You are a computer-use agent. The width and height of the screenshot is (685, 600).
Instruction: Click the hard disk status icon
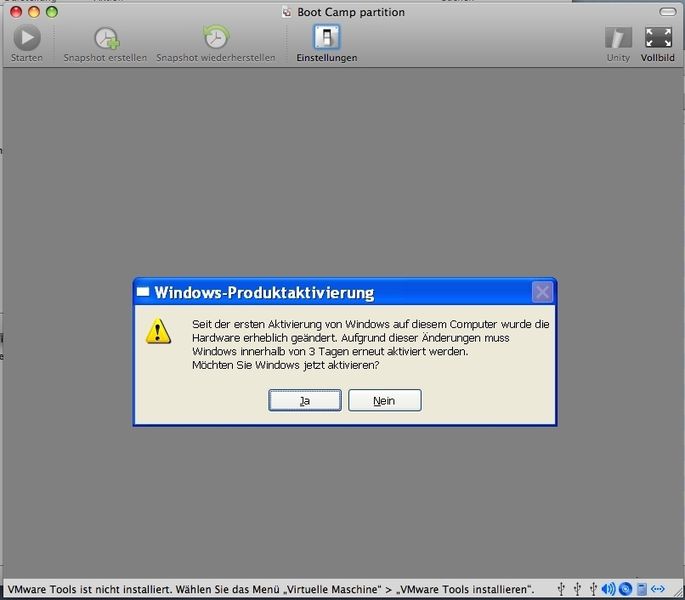pyautogui.click(x=641, y=589)
